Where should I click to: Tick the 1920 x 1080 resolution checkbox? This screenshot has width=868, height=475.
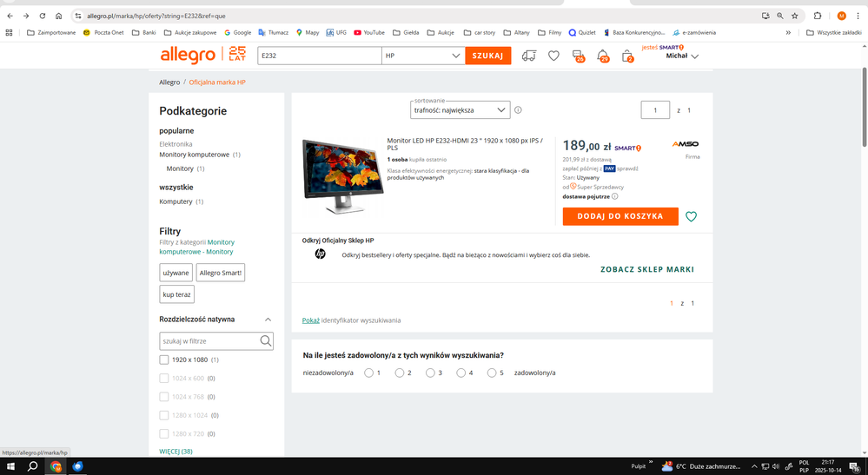[164, 360]
